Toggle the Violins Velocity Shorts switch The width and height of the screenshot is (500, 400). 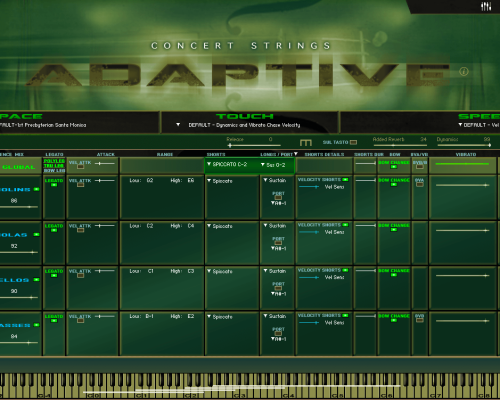[x=345, y=180]
